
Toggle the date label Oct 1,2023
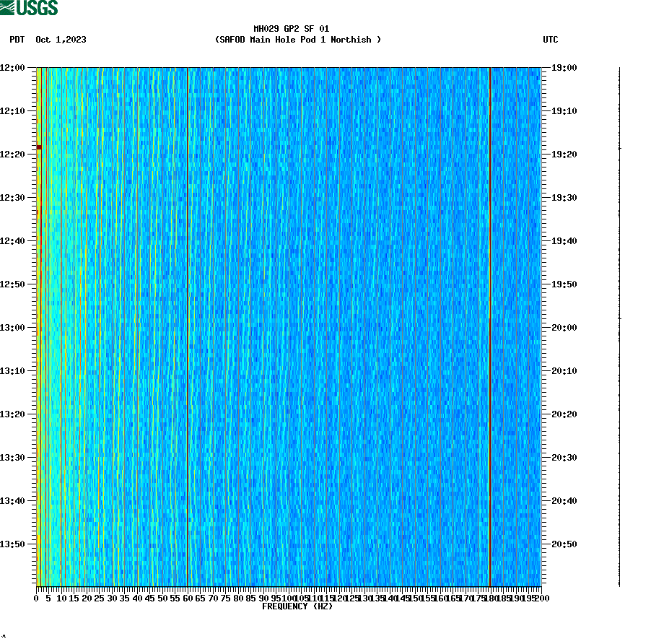(x=61, y=40)
